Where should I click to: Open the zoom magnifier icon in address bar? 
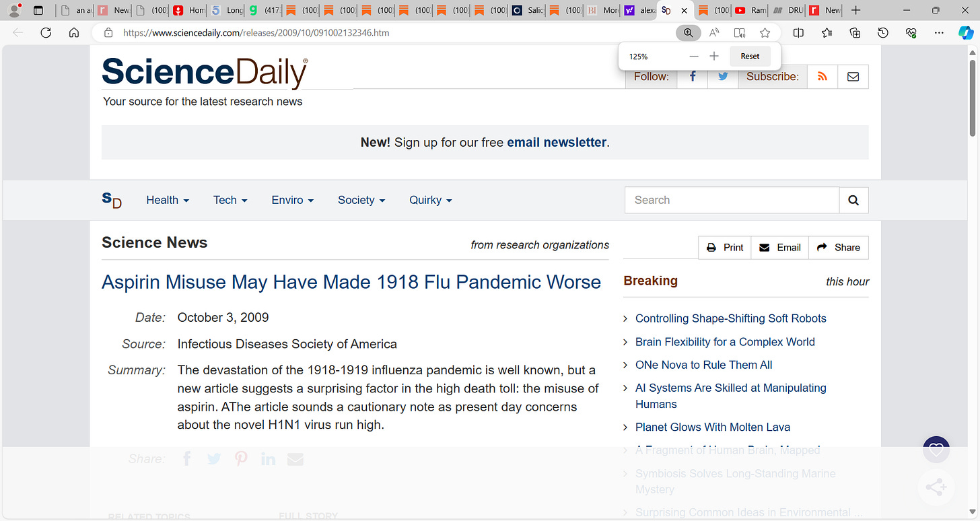coord(688,32)
